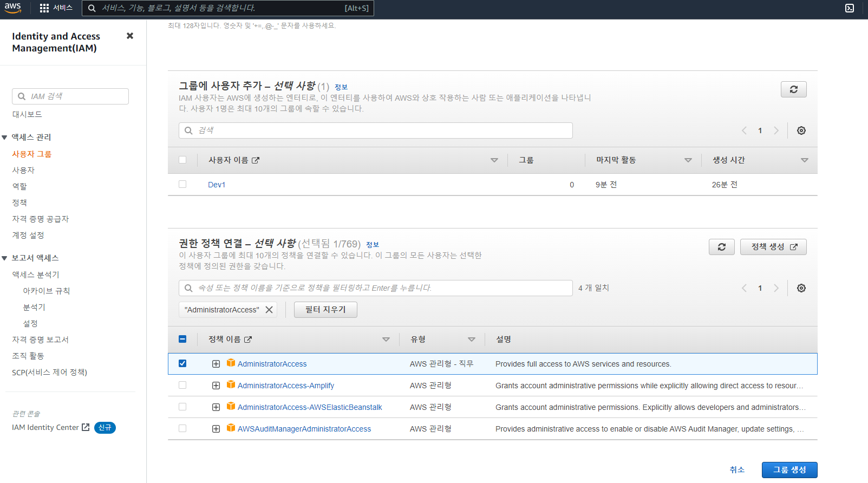Refresh the permissions policy list

click(x=721, y=247)
